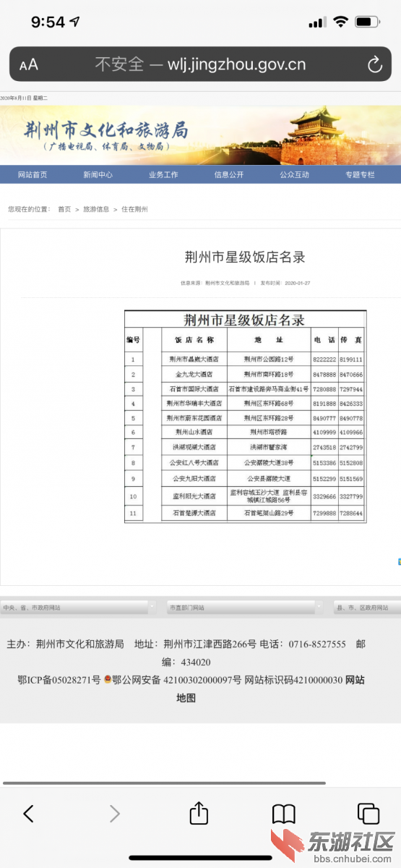The height and width of the screenshot is (868, 401).
Task: Click the 公安红八号大酒店 cell
Action: tap(194, 462)
